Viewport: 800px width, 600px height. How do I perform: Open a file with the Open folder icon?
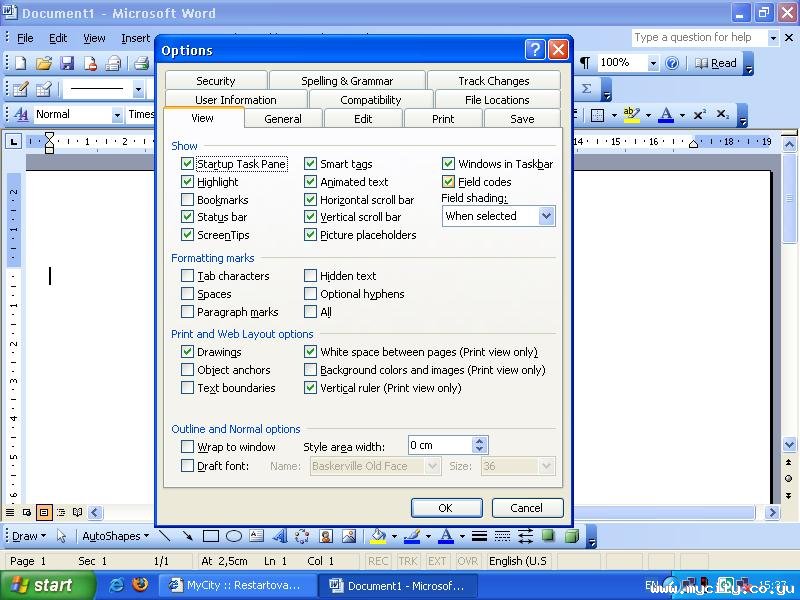(x=44, y=63)
